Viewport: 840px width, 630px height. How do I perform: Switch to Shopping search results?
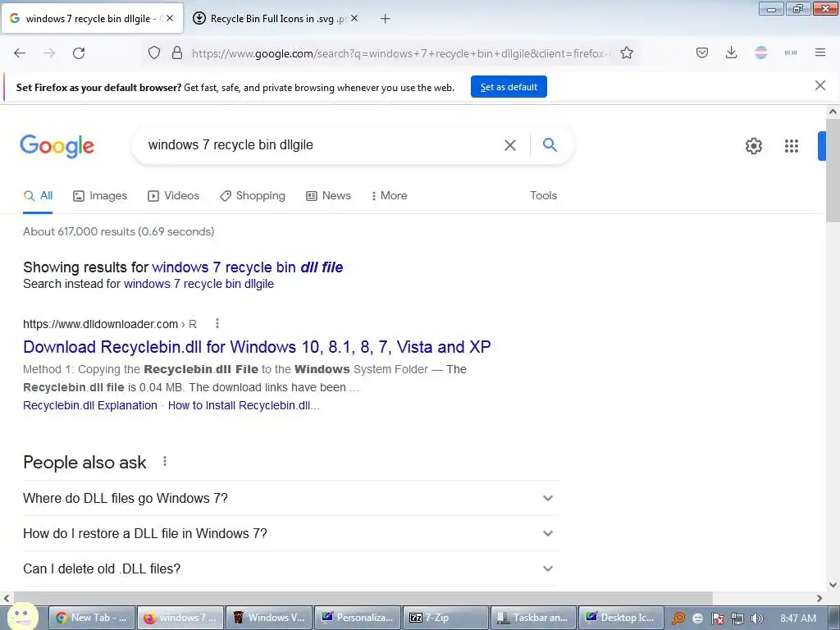coord(253,195)
